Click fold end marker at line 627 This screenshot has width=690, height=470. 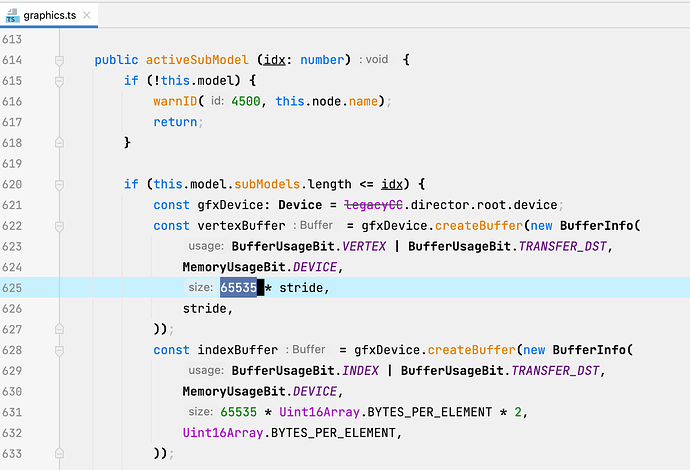click(59, 329)
